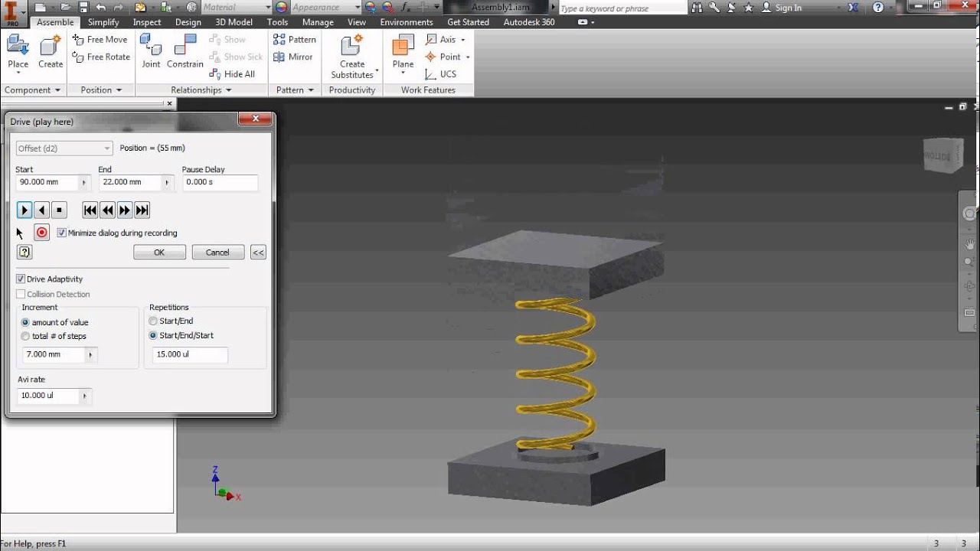
Task: Collapse the dialog with << button
Action: (258, 252)
